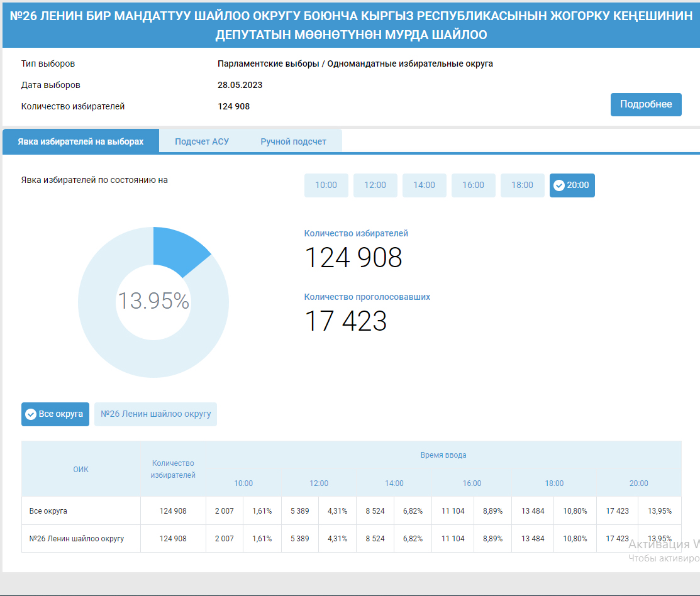The height and width of the screenshot is (596, 700).
Task: Click the ОИК column header
Action: (81, 469)
